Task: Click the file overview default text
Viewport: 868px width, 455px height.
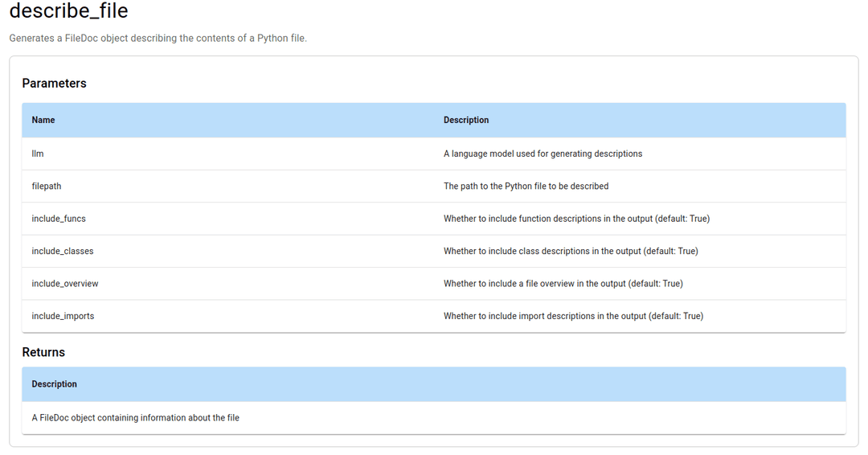Action: pyautogui.click(x=563, y=284)
